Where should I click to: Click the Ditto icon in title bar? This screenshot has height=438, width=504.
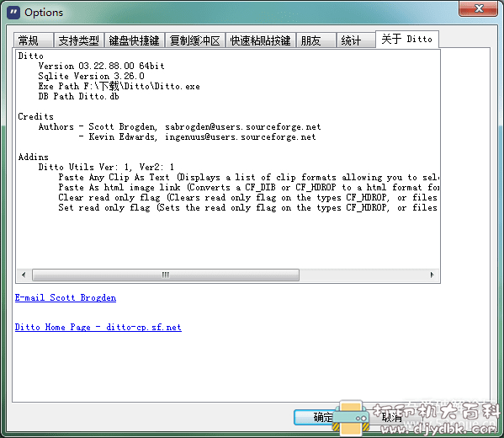point(13,13)
